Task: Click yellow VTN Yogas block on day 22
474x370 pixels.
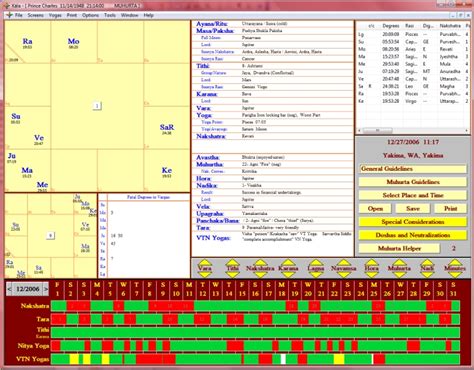Action: click(x=339, y=359)
